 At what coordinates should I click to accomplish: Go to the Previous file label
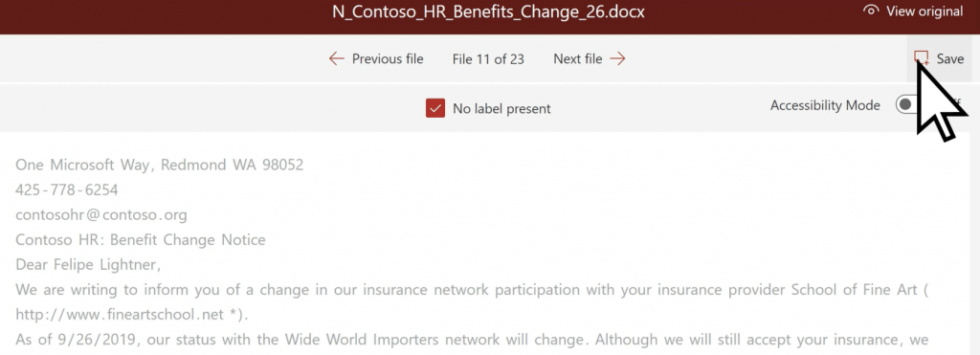pyautogui.click(x=388, y=58)
